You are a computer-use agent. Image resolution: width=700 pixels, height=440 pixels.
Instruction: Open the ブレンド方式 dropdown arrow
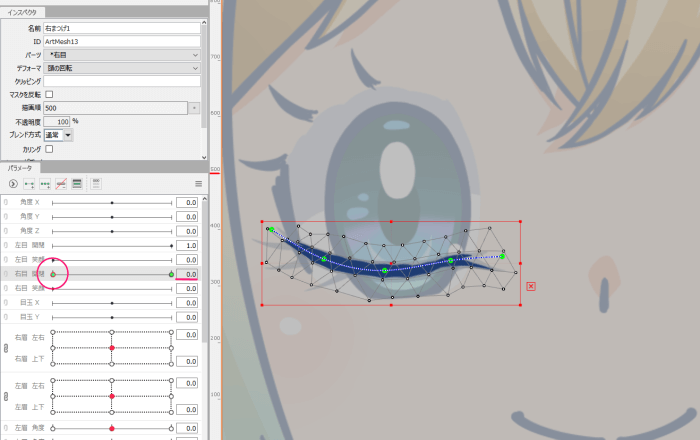(68, 135)
